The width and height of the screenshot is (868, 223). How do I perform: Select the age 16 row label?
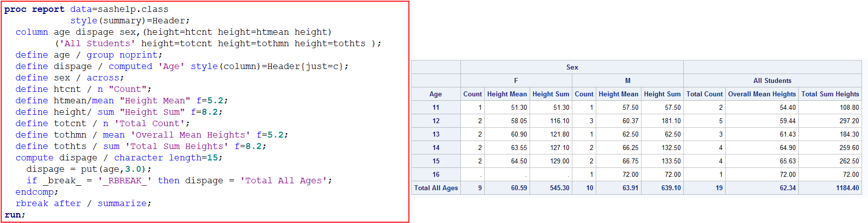(x=436, y=174)
